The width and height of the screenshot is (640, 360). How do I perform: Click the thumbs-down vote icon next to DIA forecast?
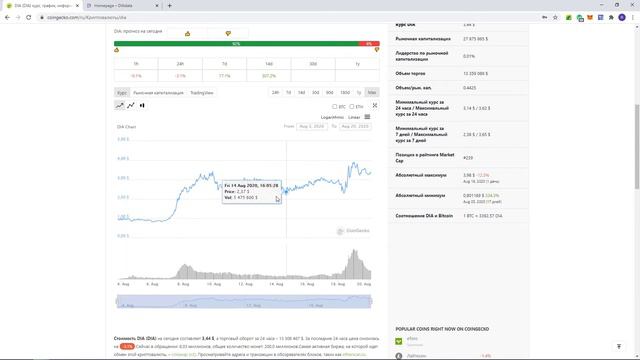point(228,33)
